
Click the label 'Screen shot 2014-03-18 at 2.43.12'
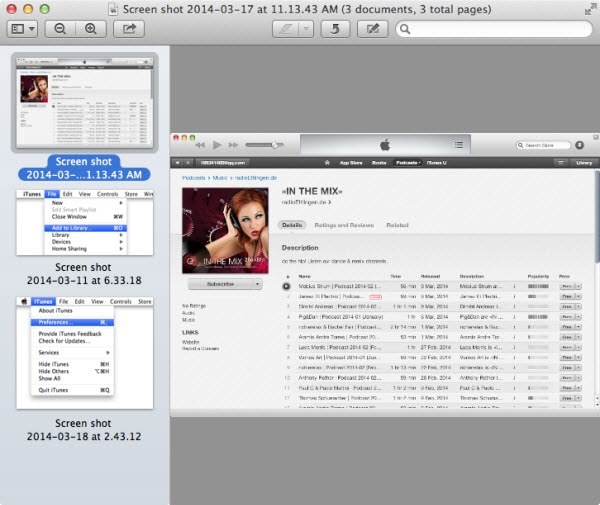84,430
